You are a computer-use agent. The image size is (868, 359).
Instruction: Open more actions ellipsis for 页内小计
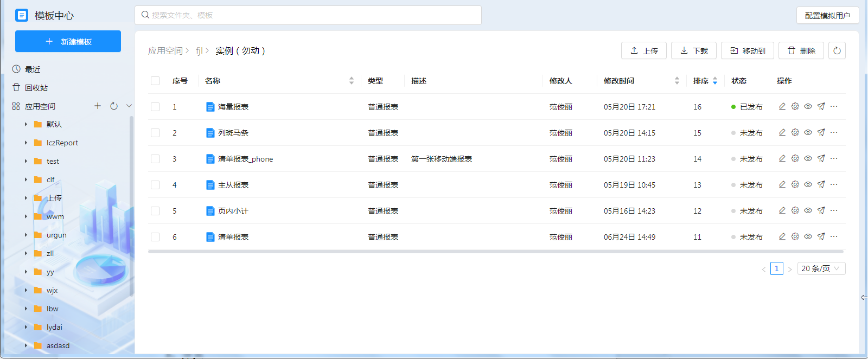[834, 211]
